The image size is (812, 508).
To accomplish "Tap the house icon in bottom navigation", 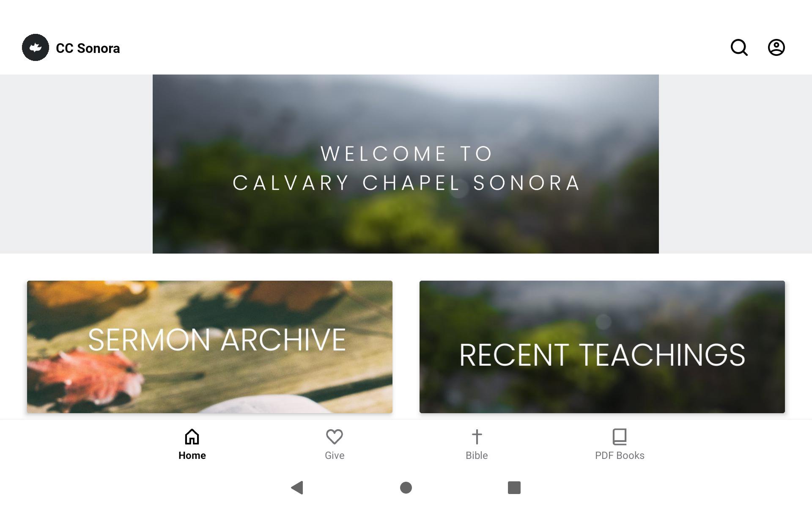I will click(192, 436).
